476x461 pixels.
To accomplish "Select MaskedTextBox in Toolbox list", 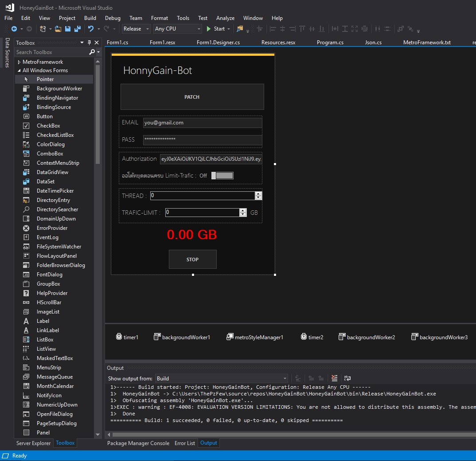I will click(54, 358).
